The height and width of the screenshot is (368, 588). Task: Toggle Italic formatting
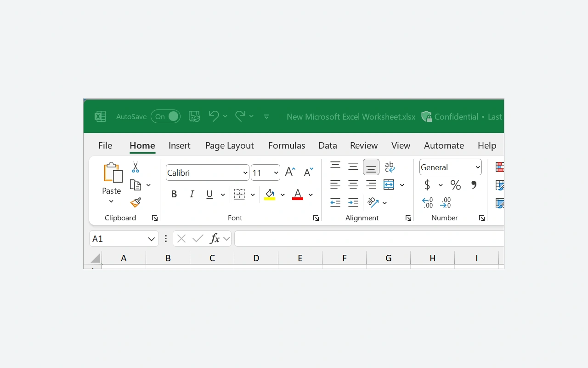coord(192,195)
